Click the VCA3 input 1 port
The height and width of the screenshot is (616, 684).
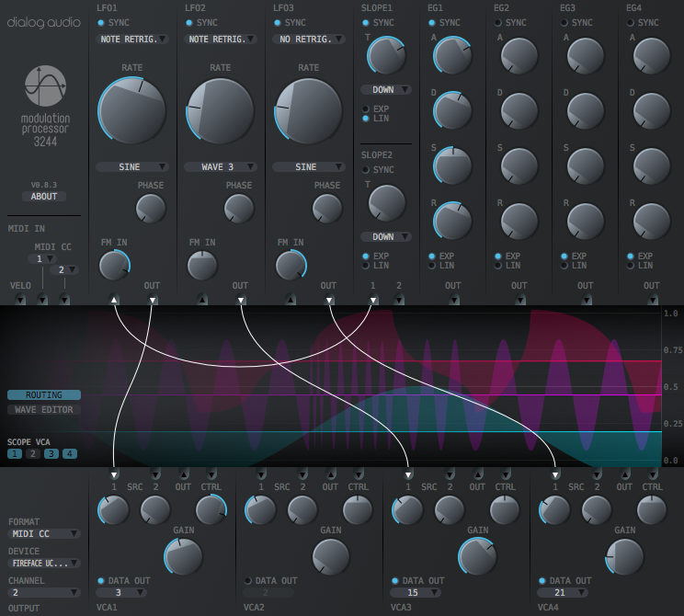(408, 473)
